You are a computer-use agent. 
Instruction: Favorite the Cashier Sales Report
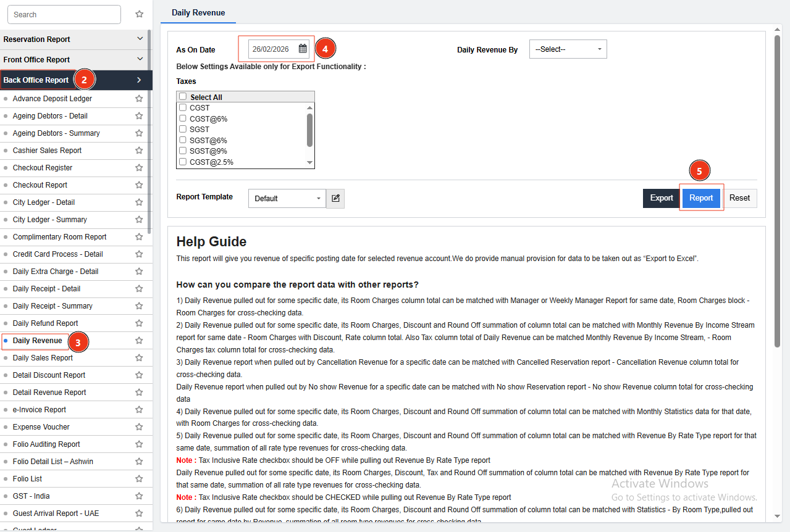[139, 151]
